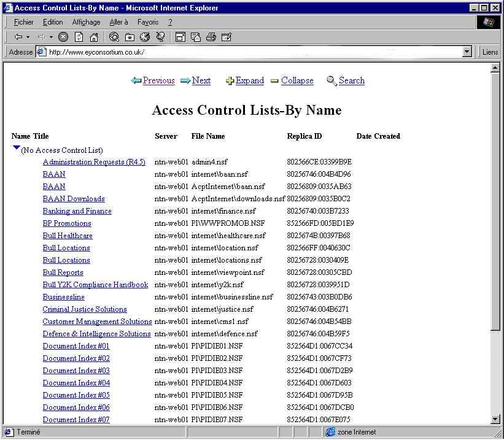Screen dimensions: 504x440
Task: Open Bull Y2K Compliance Handbook link
Action: click(x=96, y=285)
